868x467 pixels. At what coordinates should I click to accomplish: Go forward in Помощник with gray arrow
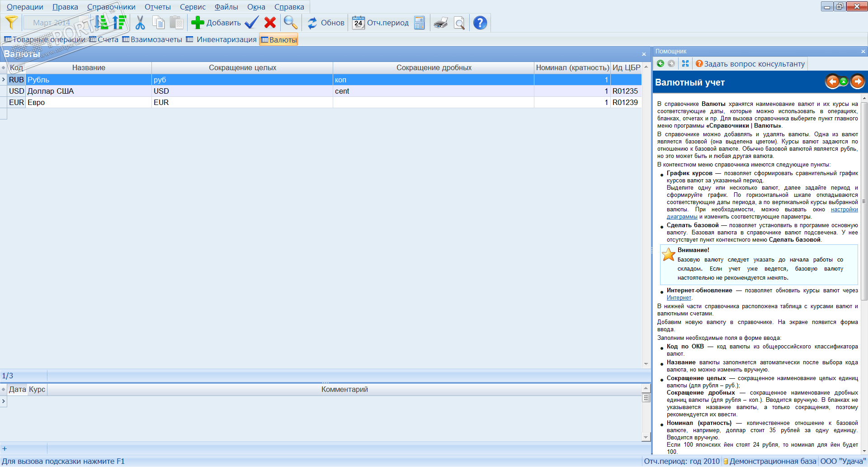click(671, 63)
